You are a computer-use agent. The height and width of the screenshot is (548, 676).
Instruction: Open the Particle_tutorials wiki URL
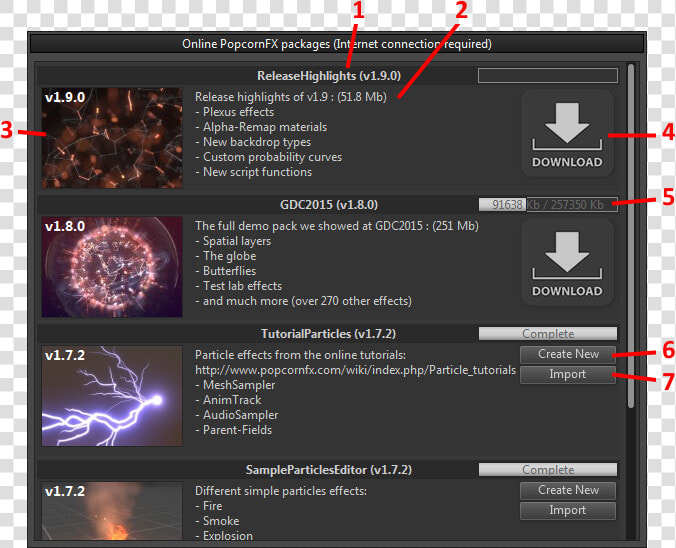(x=355, y=370)
